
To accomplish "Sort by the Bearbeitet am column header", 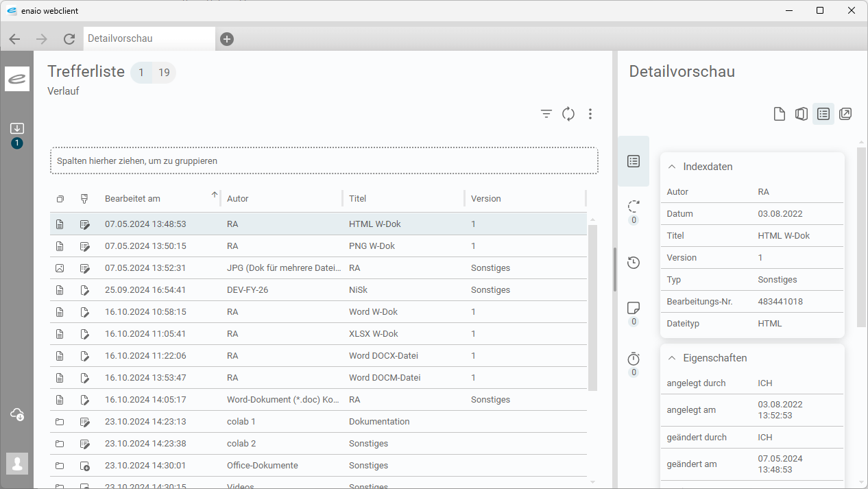I will pyautogui.click(x=132, y=199).
